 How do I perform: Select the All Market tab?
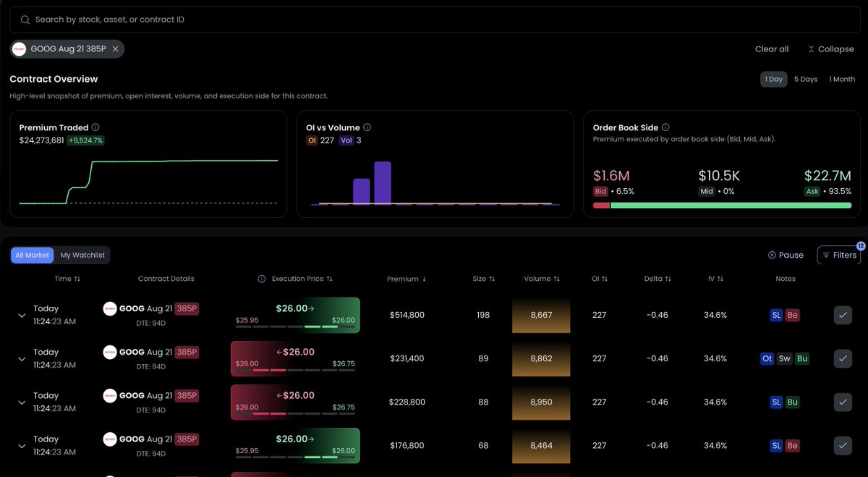tap(33, 255)
